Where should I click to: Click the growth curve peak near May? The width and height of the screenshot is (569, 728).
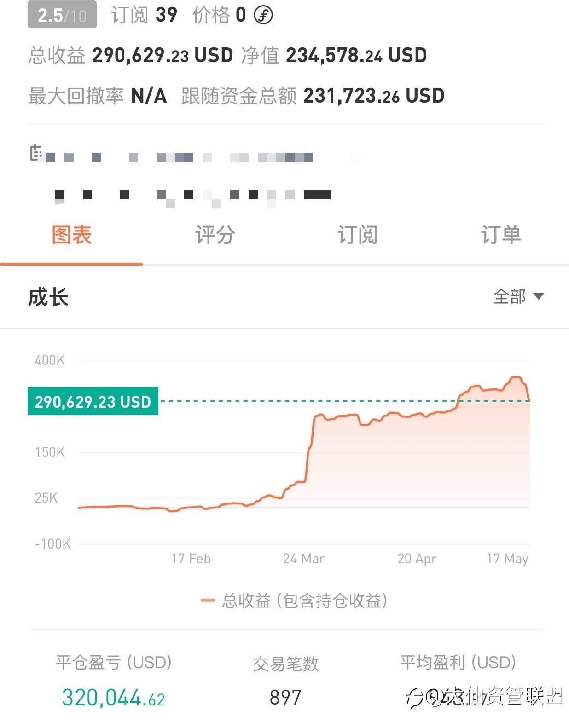517,377
